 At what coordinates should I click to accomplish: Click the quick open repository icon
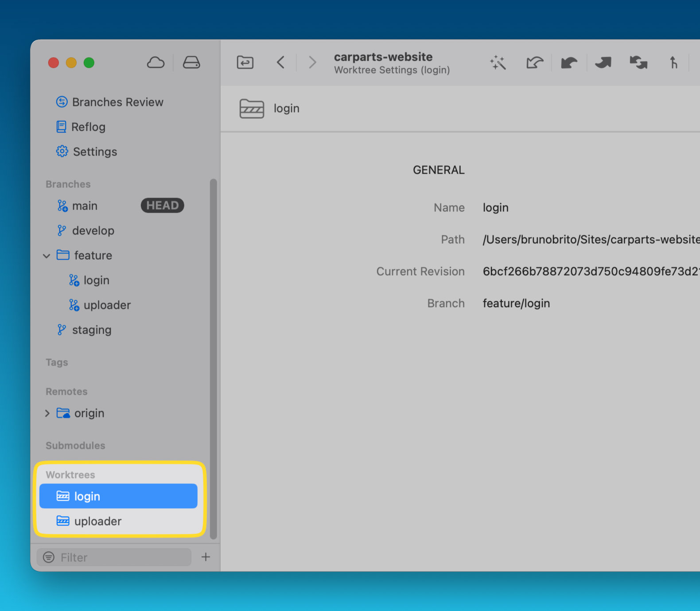coord(245,62)
